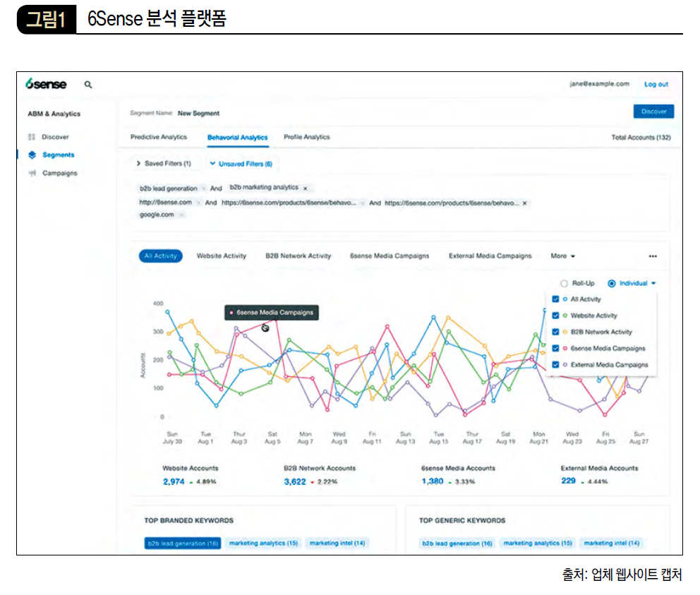Click generic keyword b2b lead generation (16)
Image resolution: width=700 pixels, height=595 pixels.
click(457, 543)
